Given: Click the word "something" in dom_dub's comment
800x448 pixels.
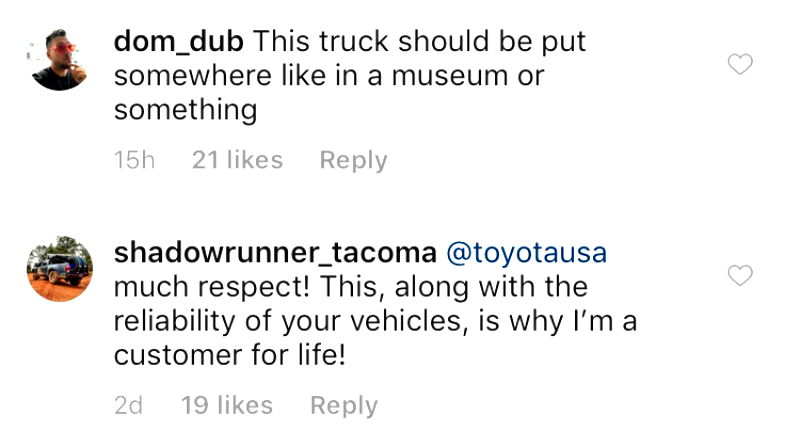Looking at the screenshot, I should pos(185,110).
